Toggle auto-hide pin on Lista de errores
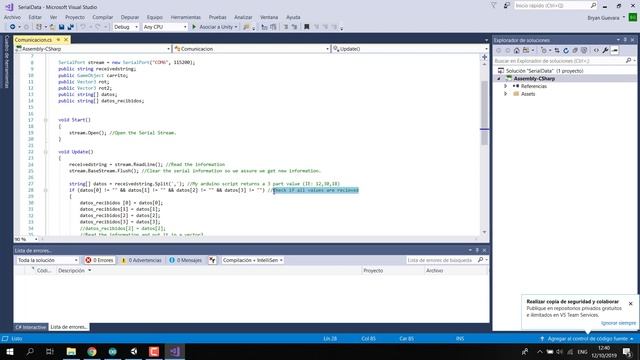The width and height of the screenshot is (640, 360). [477, 250]
